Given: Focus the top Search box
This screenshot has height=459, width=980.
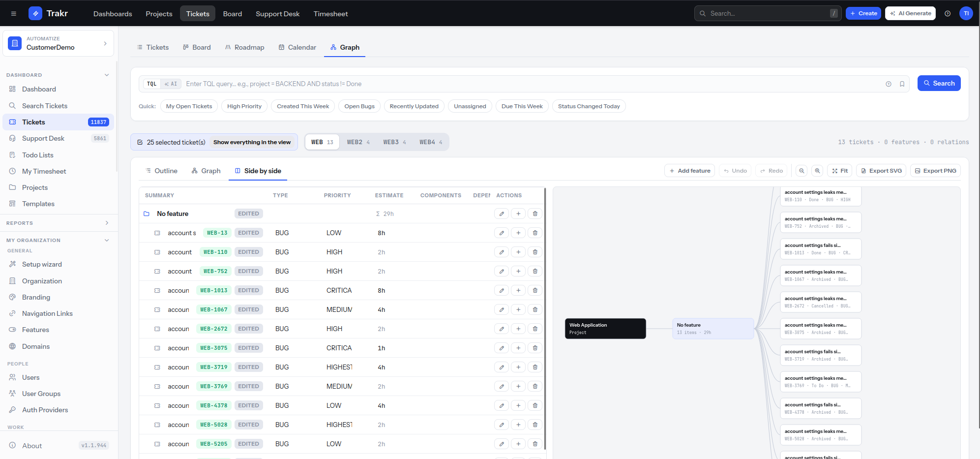Looking at the screenshot, I should (768, 13).
